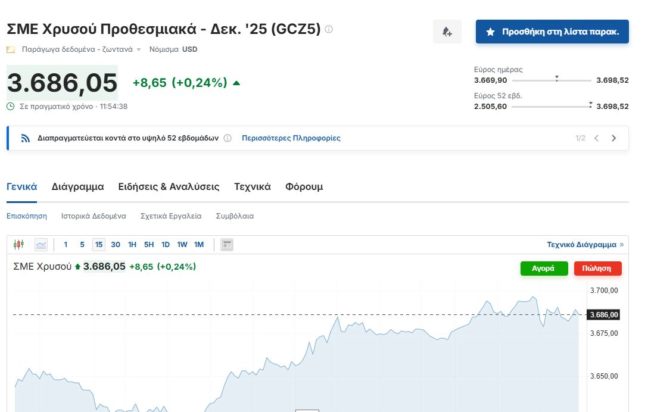The width and height of the screenshot is (648, 412).
Task: Select the 1 minute chart interval
Action: coord(66,244)
